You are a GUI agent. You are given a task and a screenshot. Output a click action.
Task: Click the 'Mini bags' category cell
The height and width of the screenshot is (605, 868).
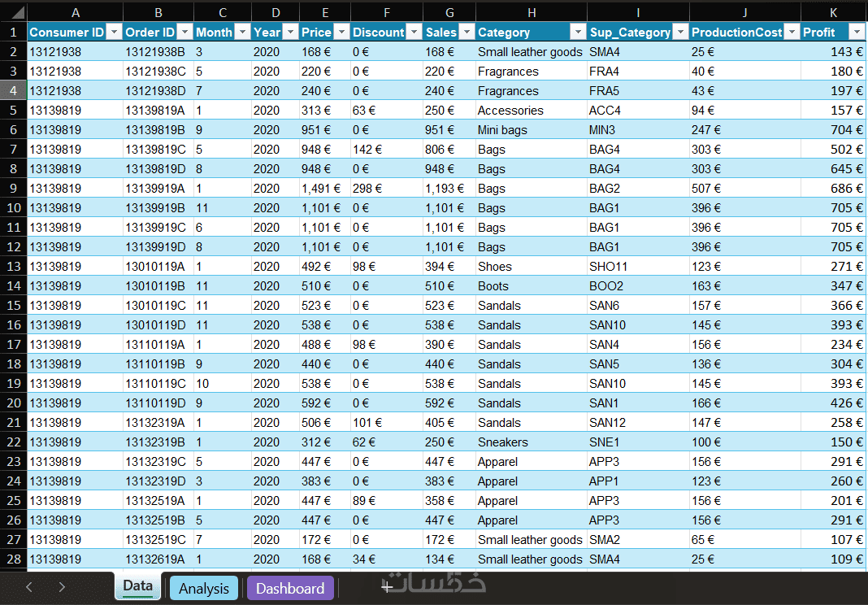(532, 130)
